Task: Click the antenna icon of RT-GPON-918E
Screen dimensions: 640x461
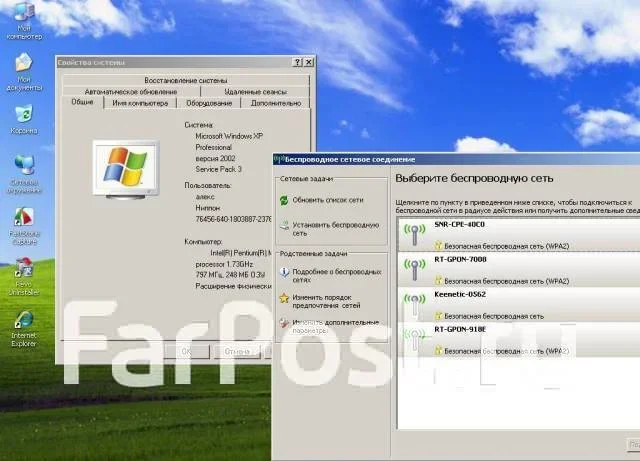Action: 415,340
